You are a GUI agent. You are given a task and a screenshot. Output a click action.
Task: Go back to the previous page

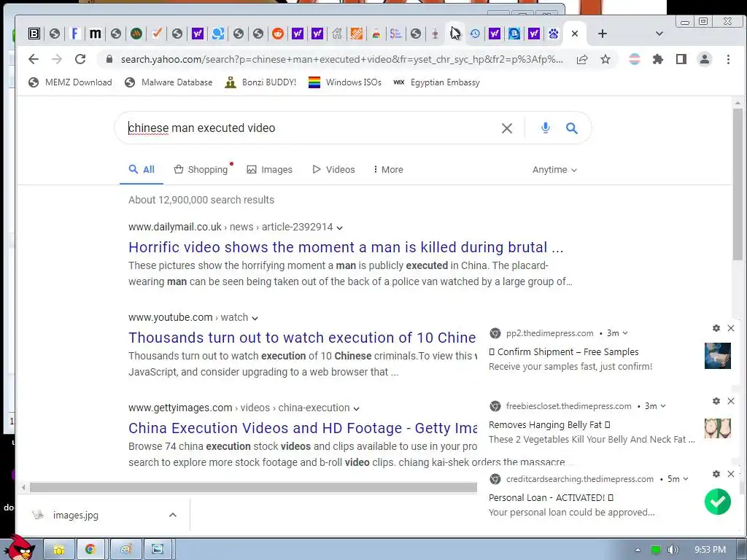click(x=34, y=59)
